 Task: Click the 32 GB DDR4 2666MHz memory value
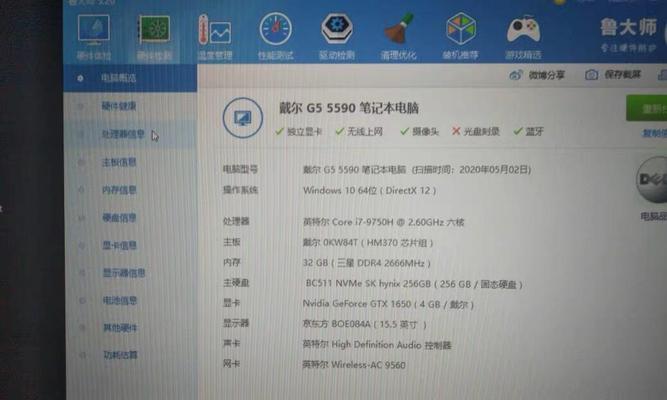(367, 263)
